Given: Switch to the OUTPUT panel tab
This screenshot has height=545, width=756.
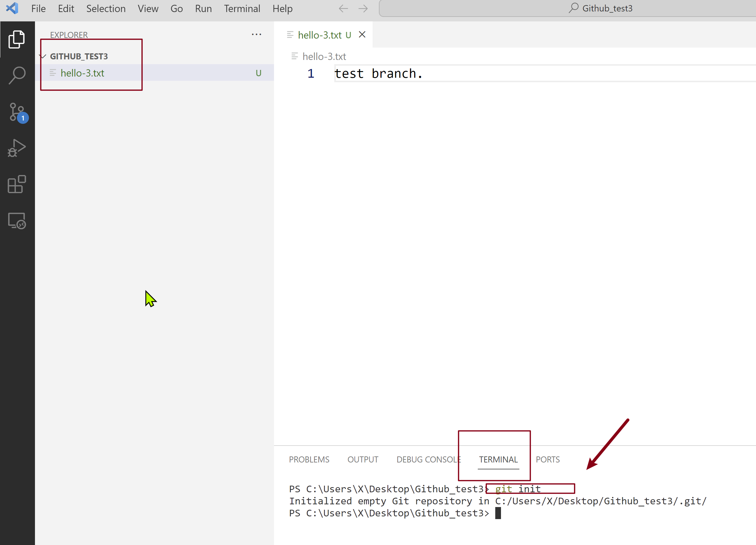Looking at the screenshot, I should [x=363, y=459].
